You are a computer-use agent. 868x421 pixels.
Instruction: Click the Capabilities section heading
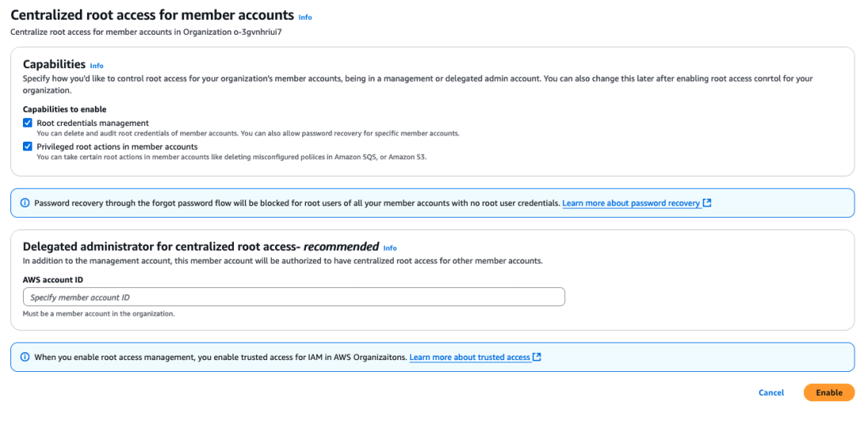[54, 64]
